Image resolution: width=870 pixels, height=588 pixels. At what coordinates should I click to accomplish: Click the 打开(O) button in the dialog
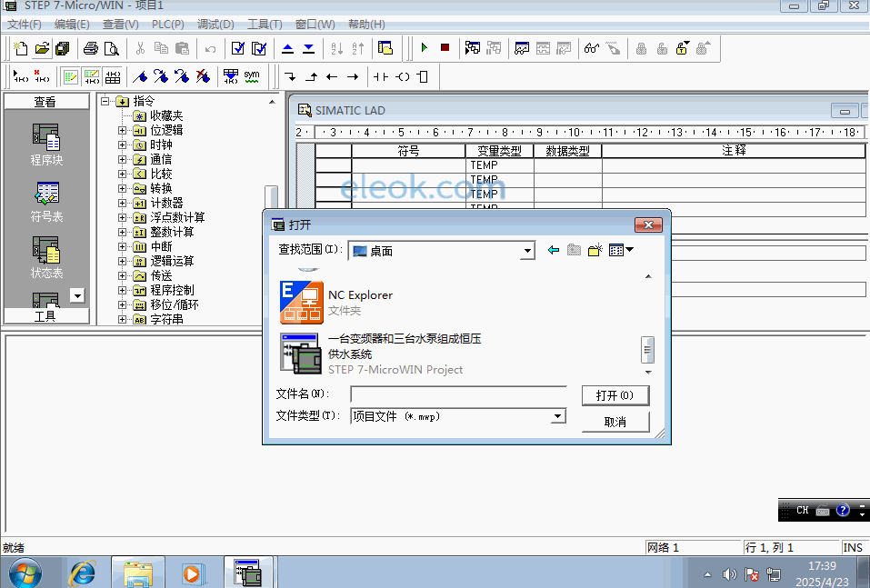615,395
